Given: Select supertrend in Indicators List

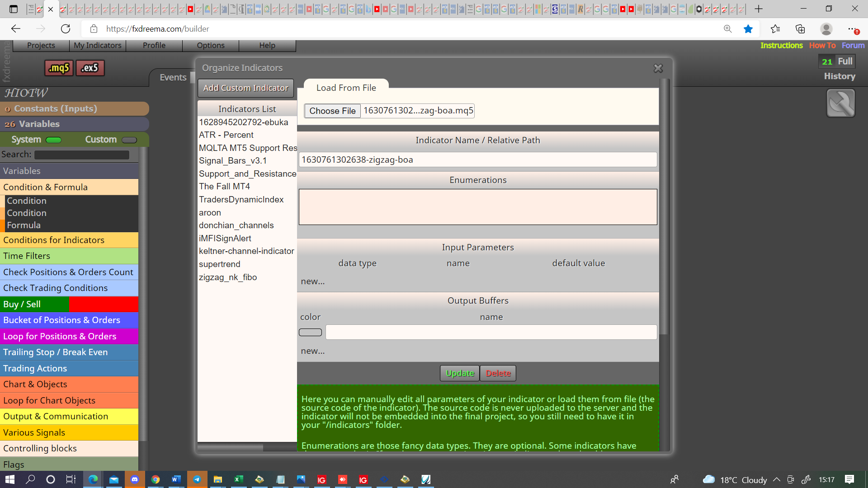Looking at the screenshot, I should (x=220, y=264).
